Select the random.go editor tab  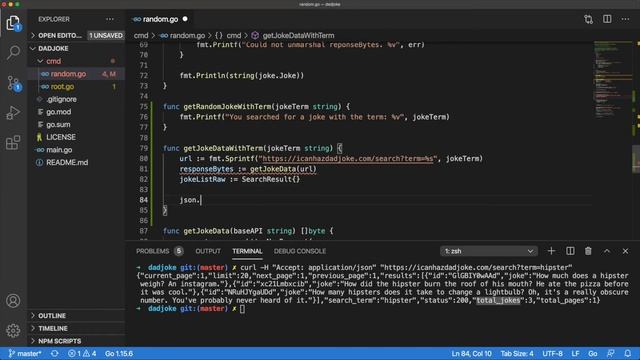tap(160, 19)
